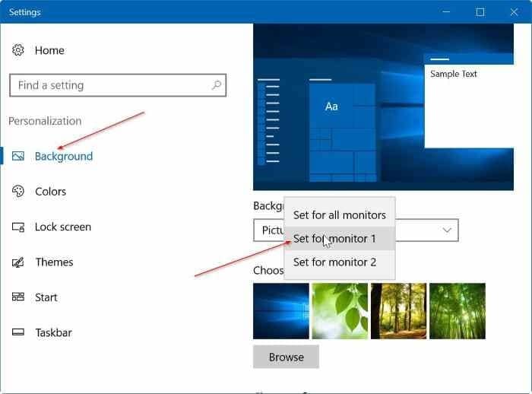Focus the Find a setting box
Viewport: 532px width, 394px height.
118,85
